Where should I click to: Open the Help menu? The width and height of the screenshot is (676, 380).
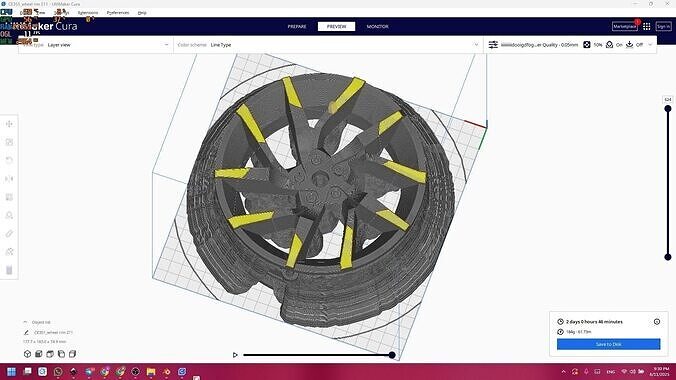tap(142, 13)
